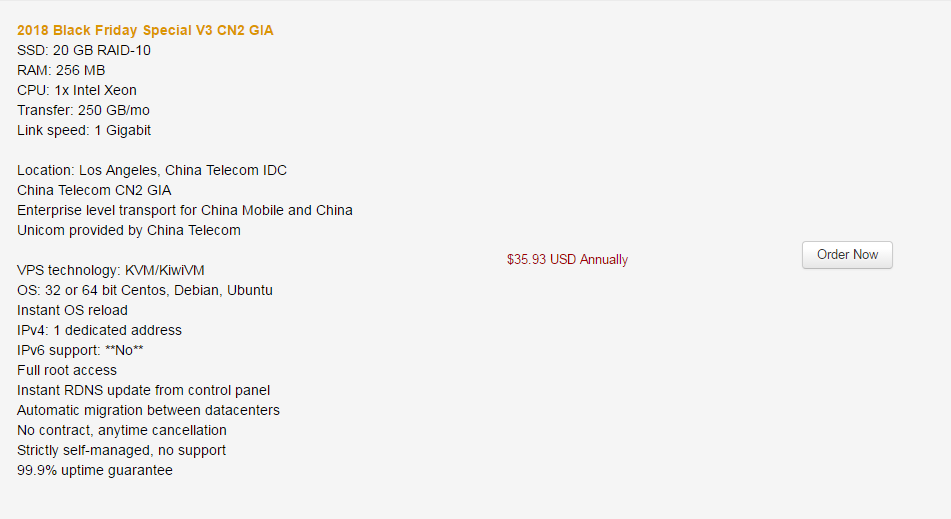Click the Location: Los Angeles line

coord(152,170)
